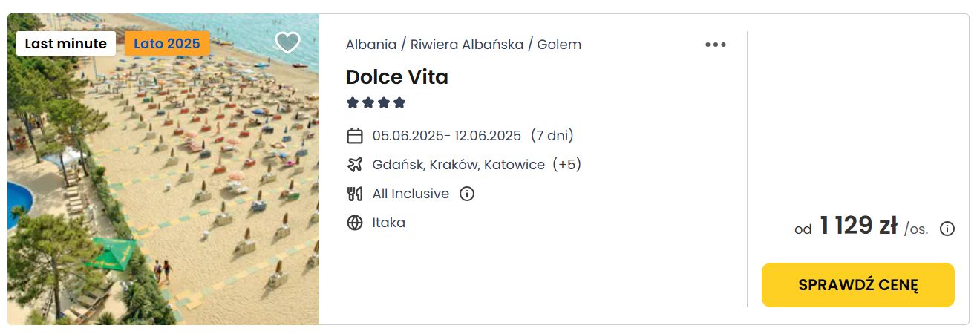Screen dimensions: 980x334
Task: Click the Itaka tour operator label
Action: tap(389, 223)
